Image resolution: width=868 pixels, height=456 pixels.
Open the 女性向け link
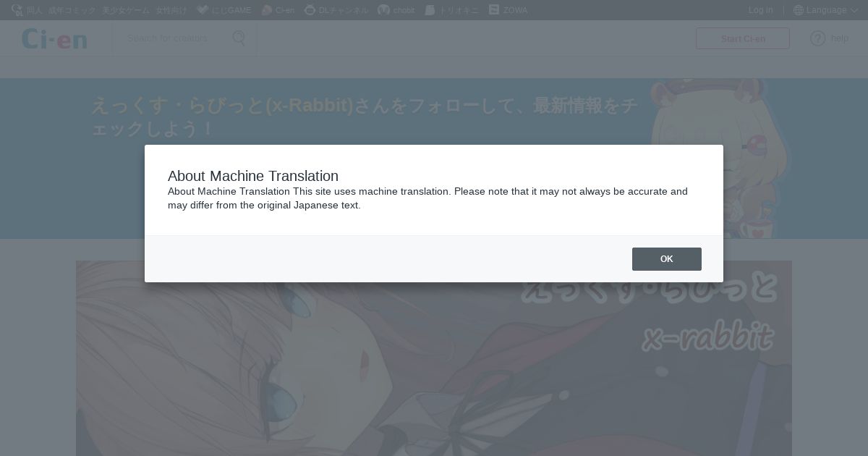(x=171, y=10)
